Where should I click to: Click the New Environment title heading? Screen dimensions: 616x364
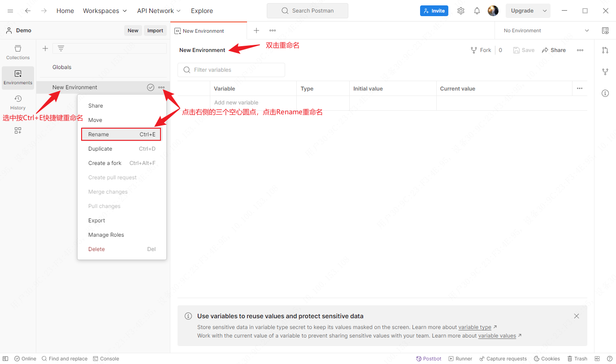click(x=202, y=50)
